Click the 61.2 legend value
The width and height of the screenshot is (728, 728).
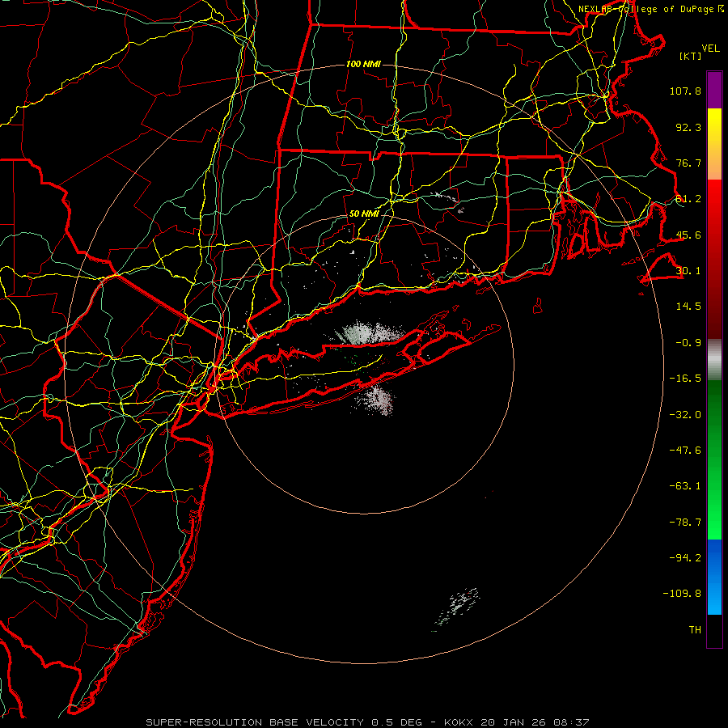688,199
